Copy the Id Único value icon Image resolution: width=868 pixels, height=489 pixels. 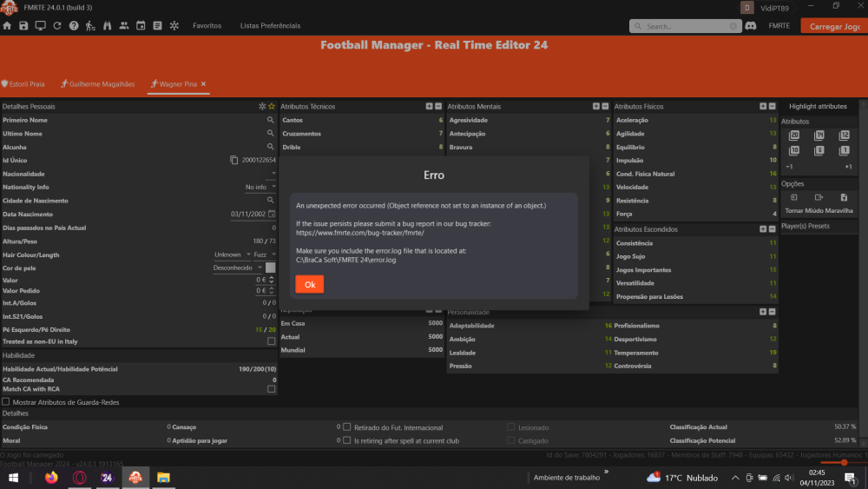coord(234,160)
